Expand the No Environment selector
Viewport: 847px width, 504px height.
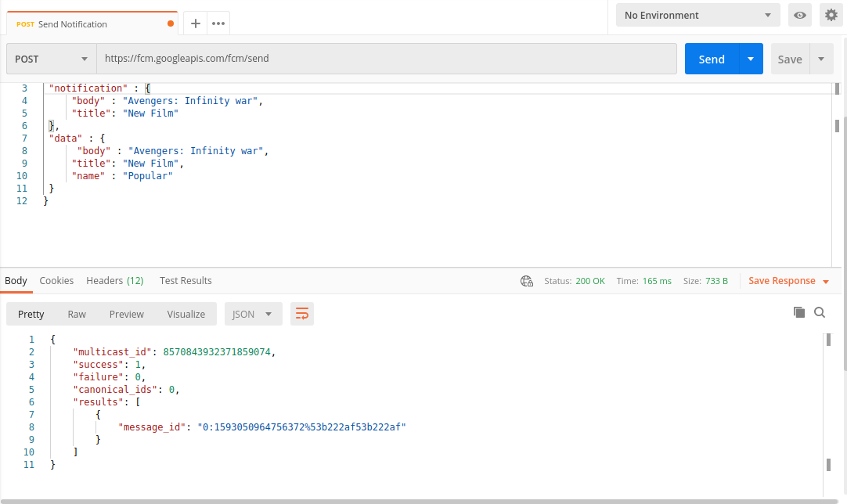(x=697, y=15)
